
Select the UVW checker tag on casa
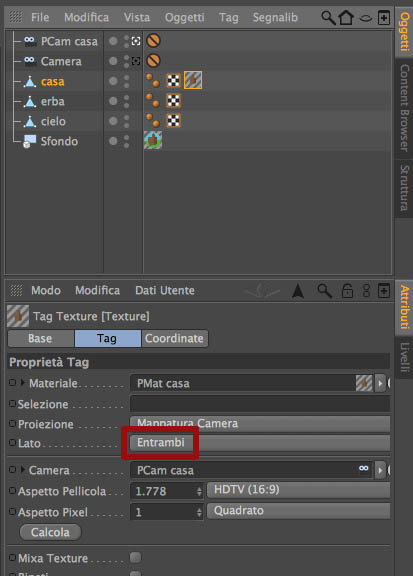click(x=173, y=80)
